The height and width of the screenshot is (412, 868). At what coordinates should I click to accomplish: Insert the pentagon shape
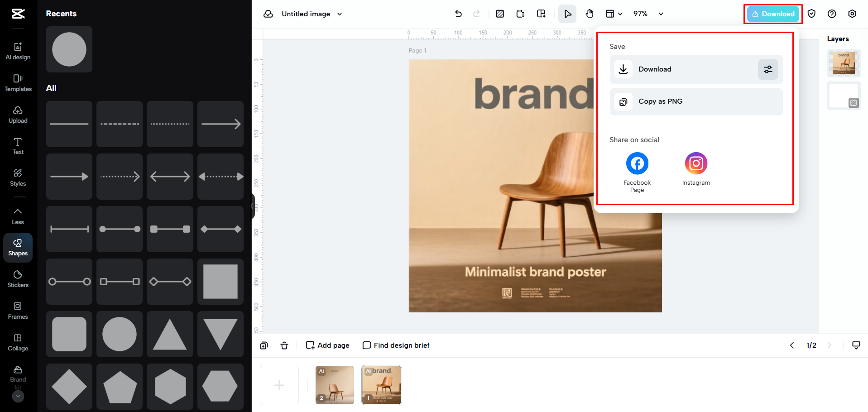pos(120,387)
